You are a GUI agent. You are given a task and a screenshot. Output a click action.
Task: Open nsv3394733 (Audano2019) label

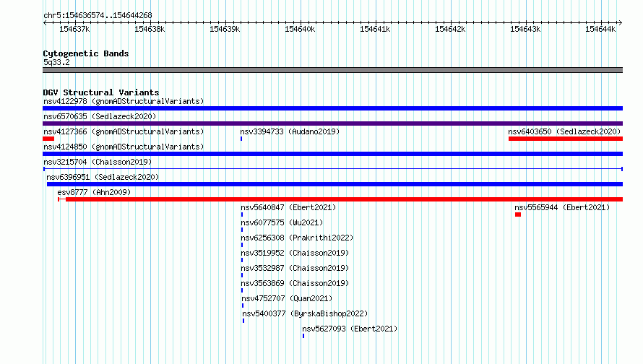click(x=290, y=131)
